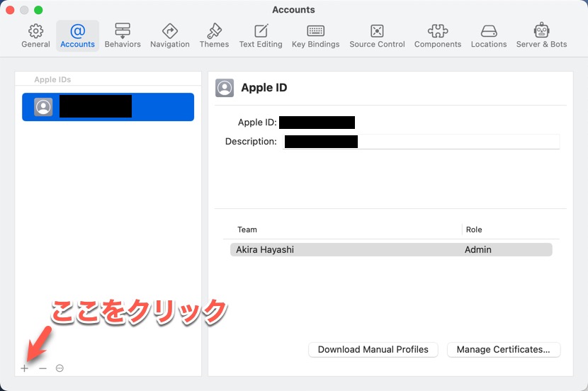Click Manage Certificates button

tap(504, 349)
